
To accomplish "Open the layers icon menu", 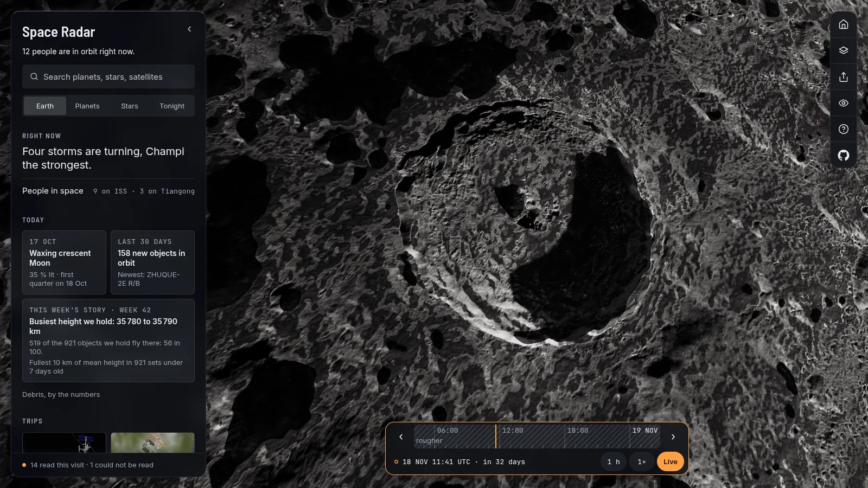I will coord(844,50).
